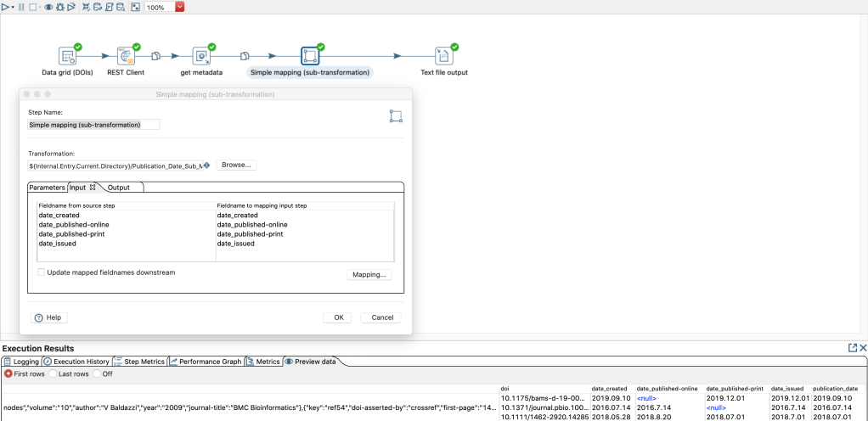The image size is (868, 421).
Task: Click the Run transformation play icon
Action: click(x=5, y=7)
